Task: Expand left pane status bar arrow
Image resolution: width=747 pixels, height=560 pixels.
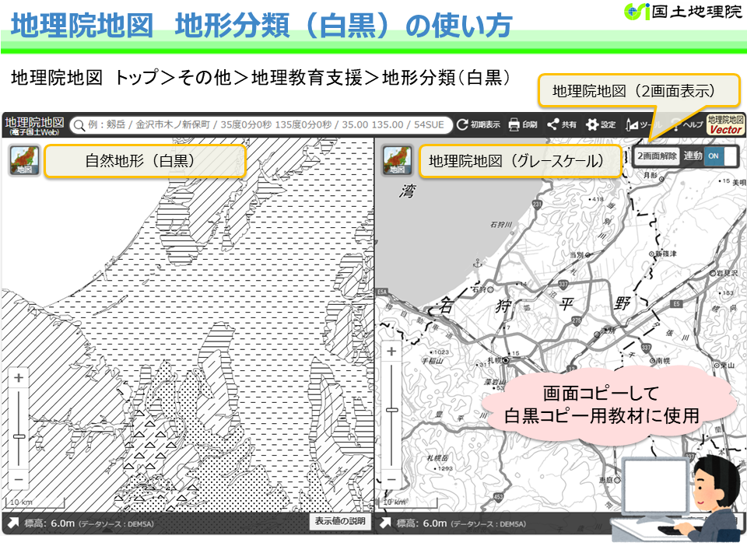Action: tap(13, 523)
